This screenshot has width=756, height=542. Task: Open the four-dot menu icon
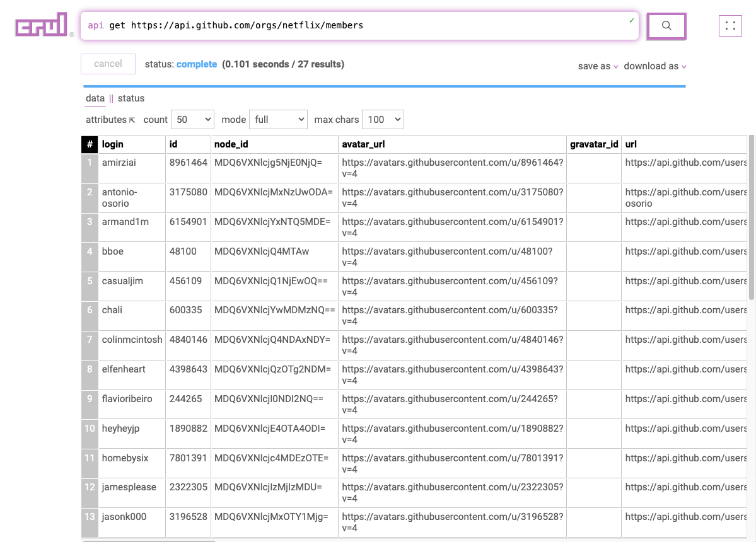pyautogui.click(x=730, y=26)
